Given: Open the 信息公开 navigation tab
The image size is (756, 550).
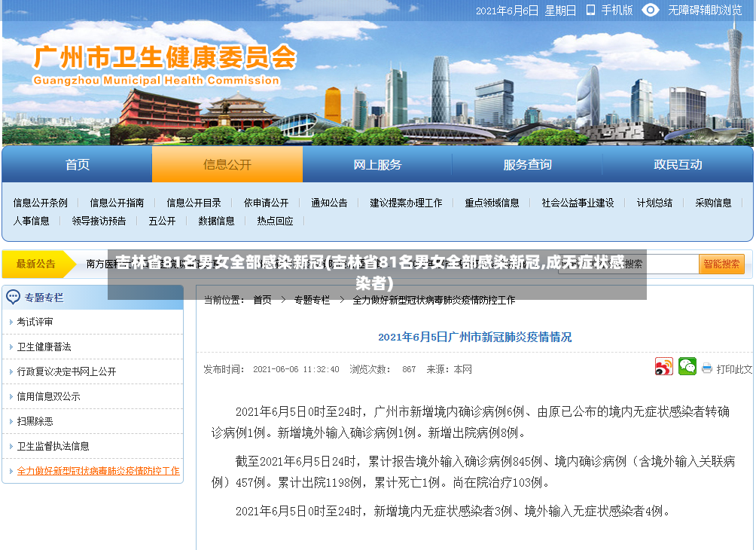Looking at the screenshot, I should pyautogui.click(x=227, y=164).
